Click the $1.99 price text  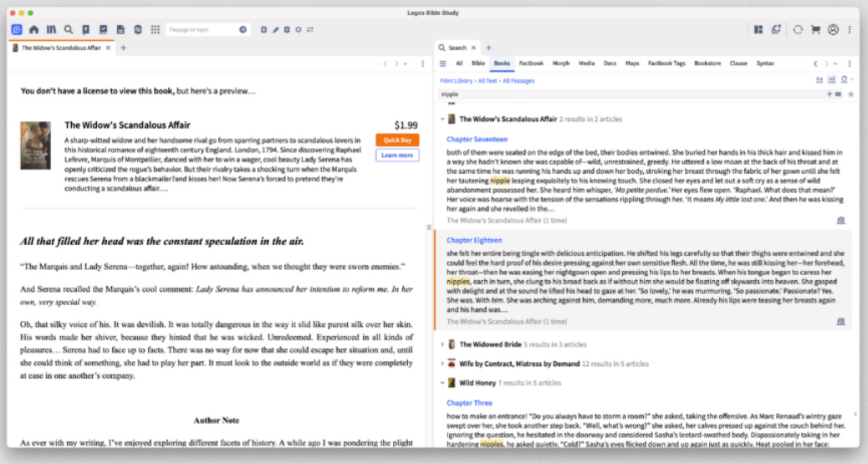coord(406,125)
